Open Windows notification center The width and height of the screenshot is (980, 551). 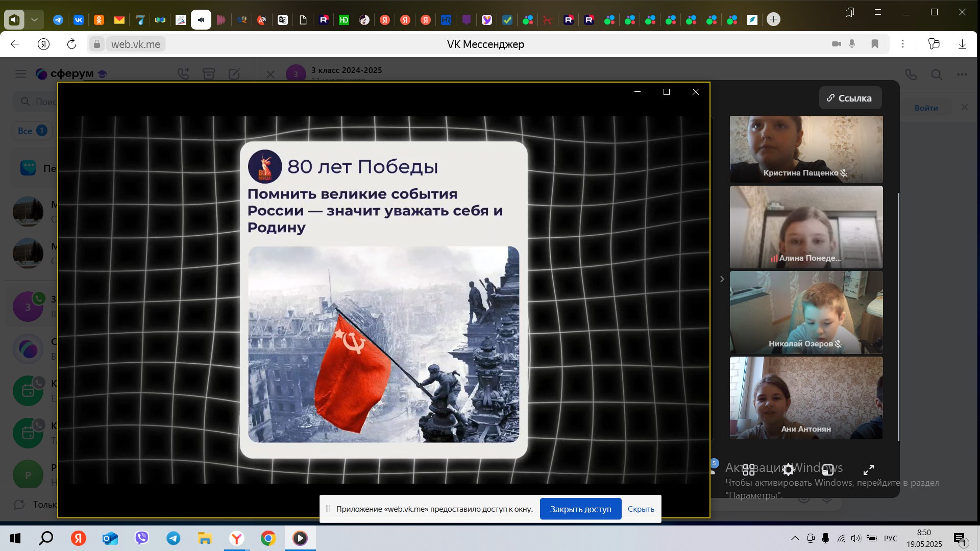click(960, 539)
